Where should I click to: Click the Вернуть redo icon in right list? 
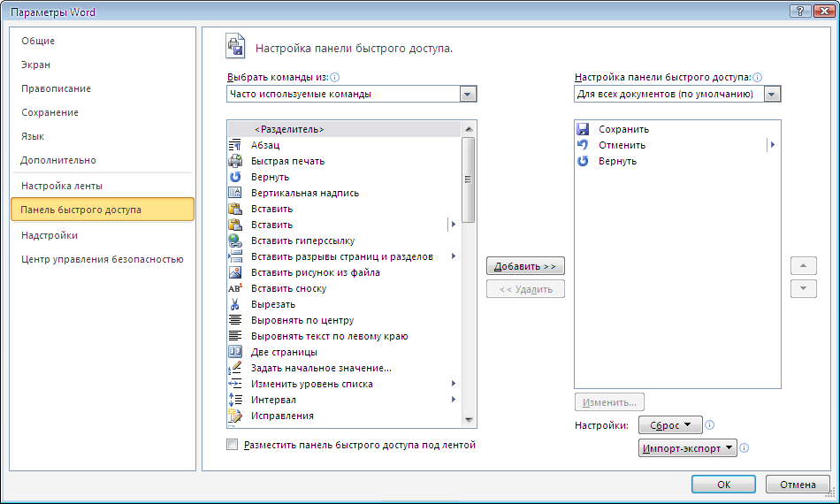[x=583, y=161]
